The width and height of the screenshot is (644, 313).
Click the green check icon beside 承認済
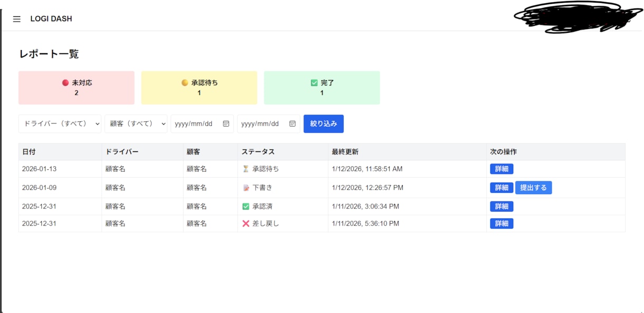click(x=245, y=206)
